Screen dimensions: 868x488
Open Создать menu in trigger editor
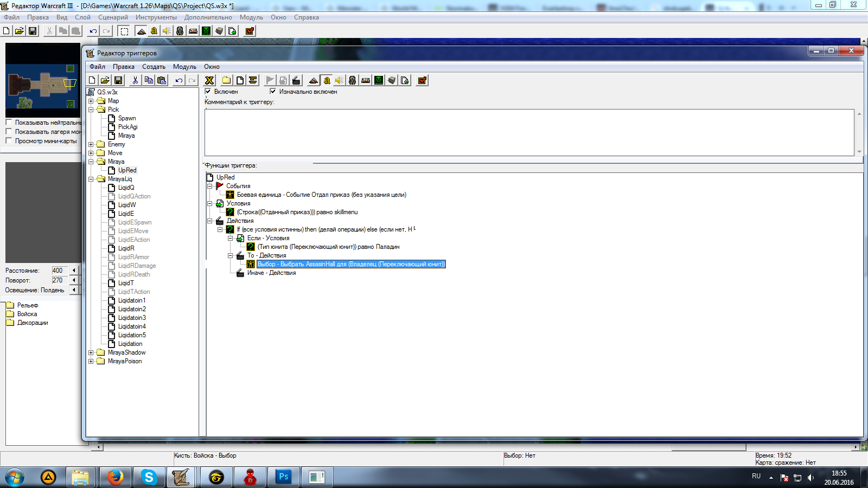(x=154, y=67)
